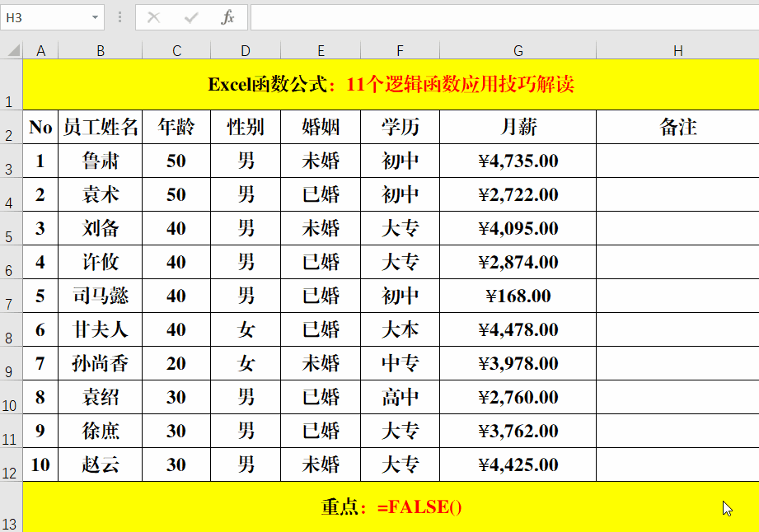Click salary cell '¥4,478.00'
Image resolution: width=759 pixels, height=532 pixels.
518,329
